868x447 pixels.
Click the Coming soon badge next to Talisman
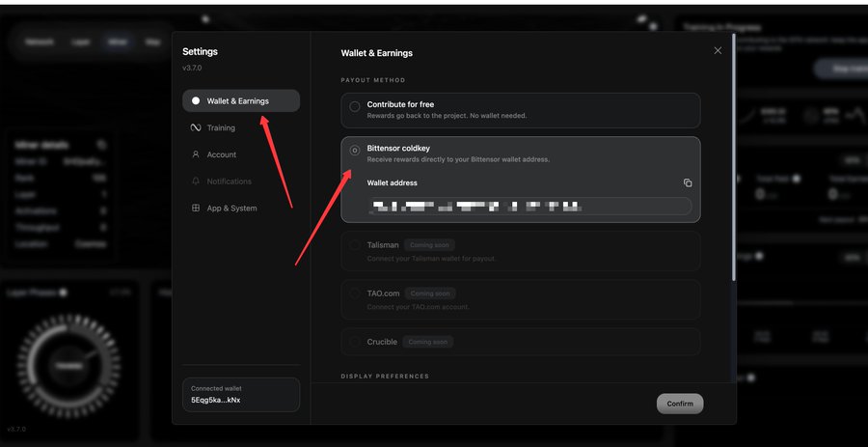(429, 245)
